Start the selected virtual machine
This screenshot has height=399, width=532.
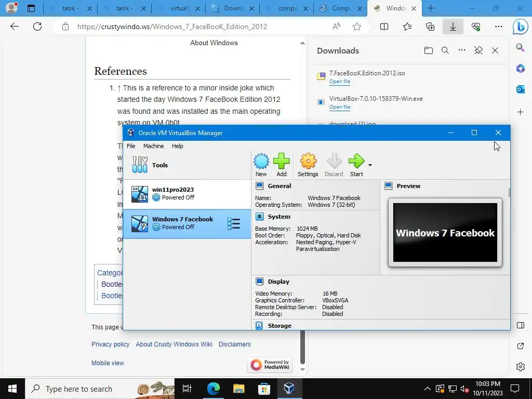click(x=356, y=165)
